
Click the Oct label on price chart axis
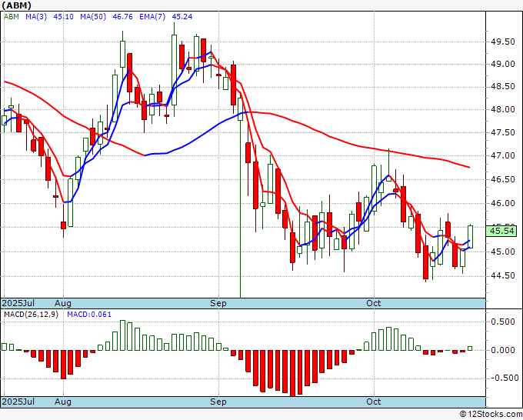tap(373, 303)
